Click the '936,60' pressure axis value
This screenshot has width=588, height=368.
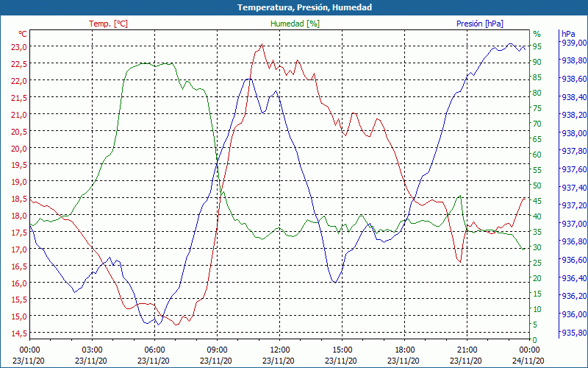point(574,260)
